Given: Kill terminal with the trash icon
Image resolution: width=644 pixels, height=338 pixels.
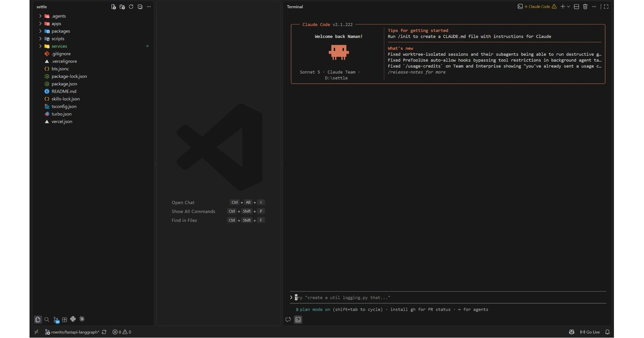Looking at the screenshot, I should coord(586,7).
